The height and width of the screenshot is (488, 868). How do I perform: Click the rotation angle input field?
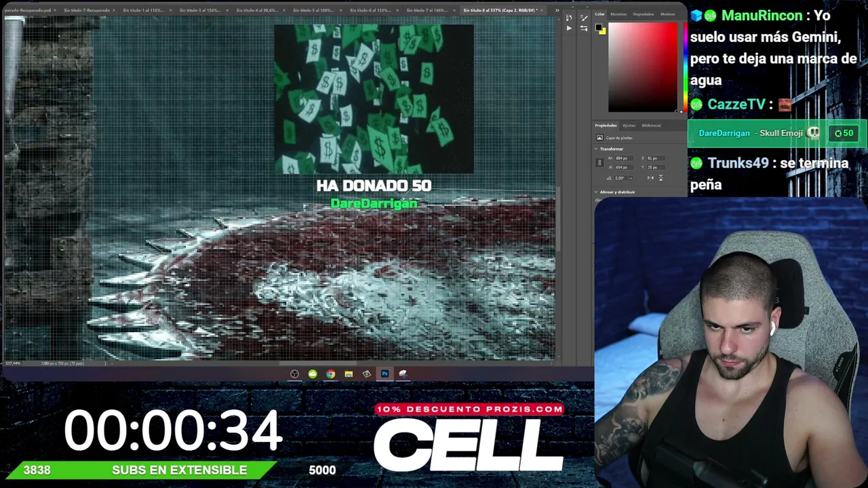(x=620, y=178)
